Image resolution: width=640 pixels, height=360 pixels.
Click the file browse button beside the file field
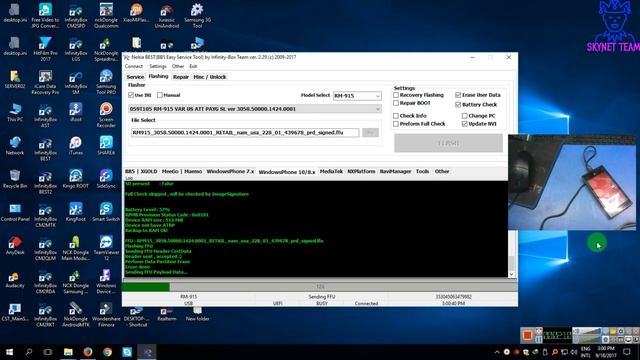tap(370, 133)
